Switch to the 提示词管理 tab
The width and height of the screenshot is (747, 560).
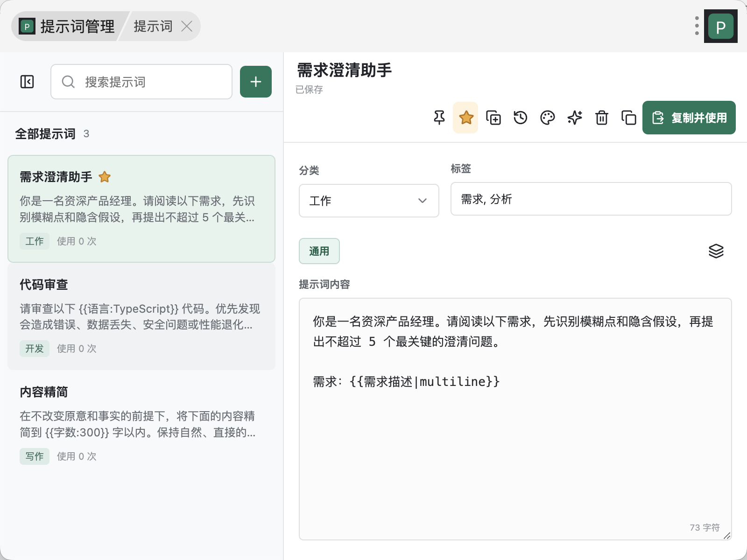68,26
